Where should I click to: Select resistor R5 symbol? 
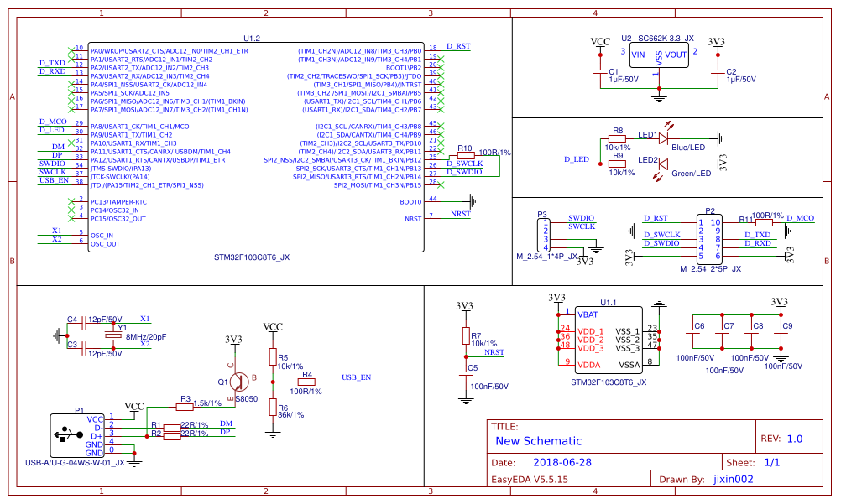click(x=273, y=357)
